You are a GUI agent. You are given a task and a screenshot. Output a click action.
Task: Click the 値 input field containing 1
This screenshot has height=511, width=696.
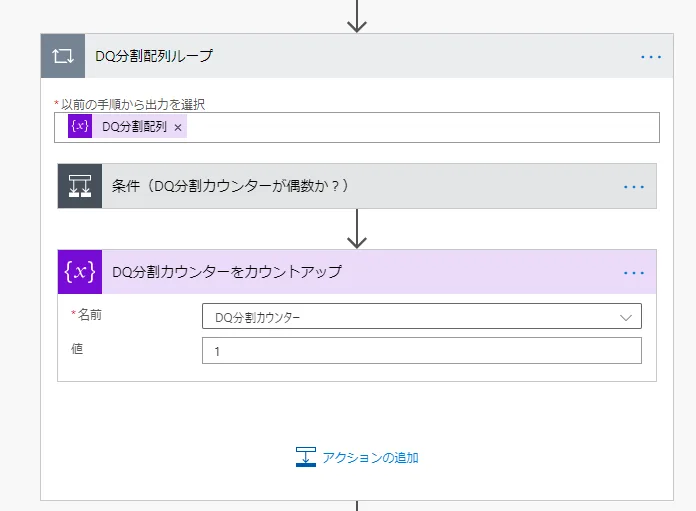tap(422, 351)
